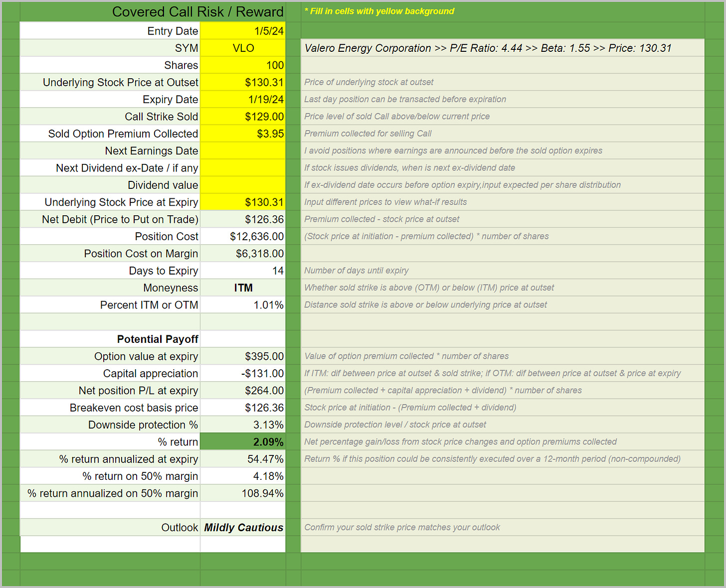Select note 'Value of option premium collected * number of shares'
This screenshot has height=588, width=726.
[406, 356]
